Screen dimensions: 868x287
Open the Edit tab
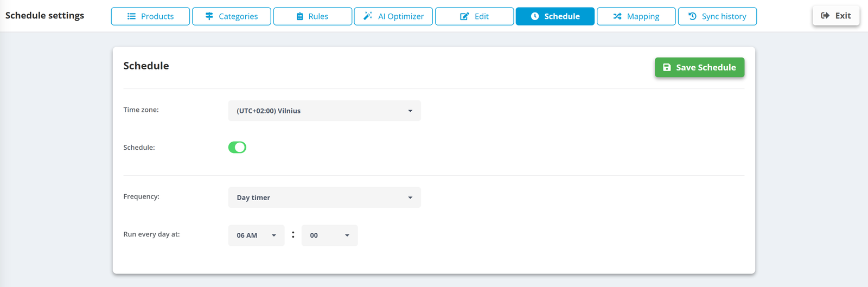tap(474, 16)
